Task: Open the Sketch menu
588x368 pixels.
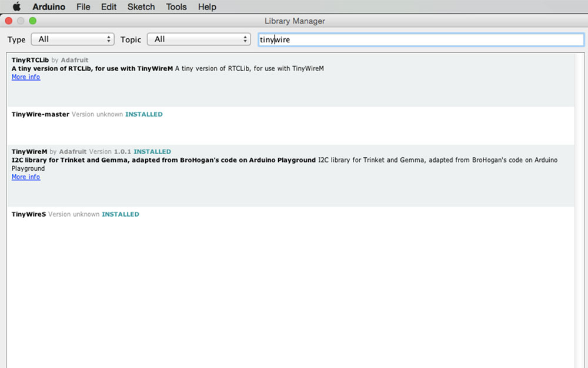Action: (141, 6)
